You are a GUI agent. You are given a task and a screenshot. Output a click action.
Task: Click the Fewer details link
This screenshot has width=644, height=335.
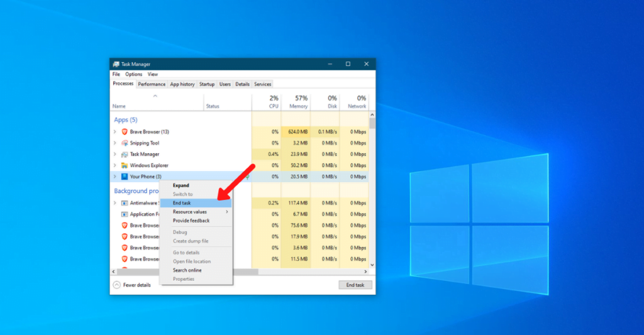pos(136,285)
